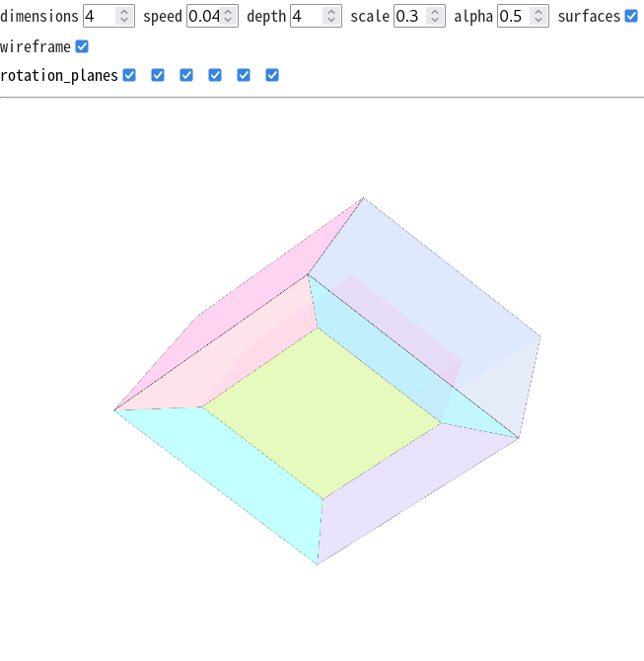Decrease speed using the down arrow
Image resolution: width=644 pixels, height=661 pixels.
coord(228,21)
